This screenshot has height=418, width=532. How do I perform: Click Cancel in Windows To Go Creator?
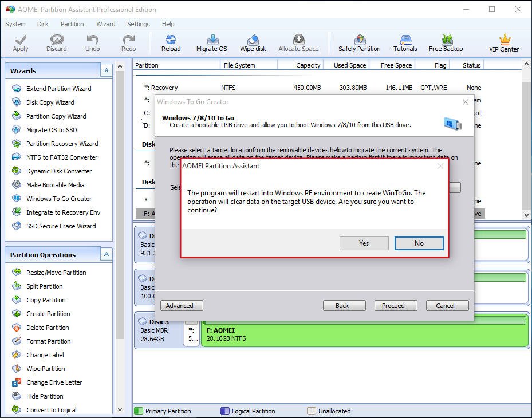click(x=447, y=306)
